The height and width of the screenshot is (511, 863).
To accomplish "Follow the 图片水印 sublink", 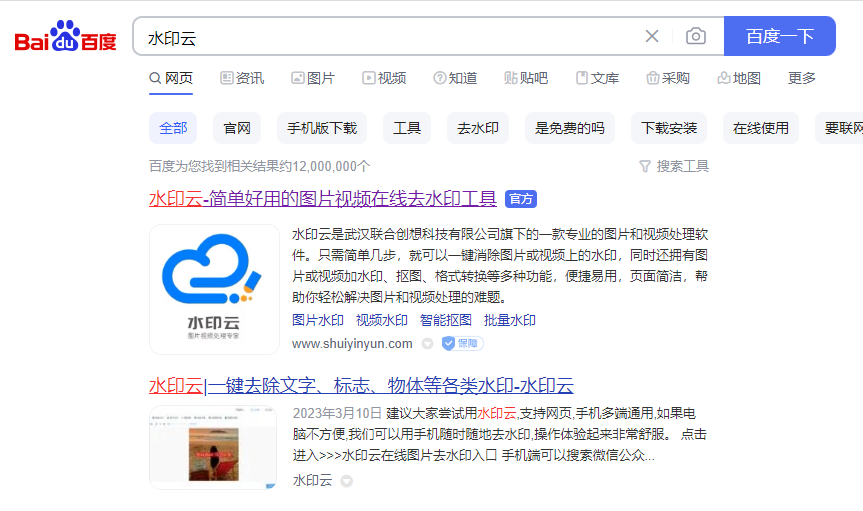I will [318, 320].
